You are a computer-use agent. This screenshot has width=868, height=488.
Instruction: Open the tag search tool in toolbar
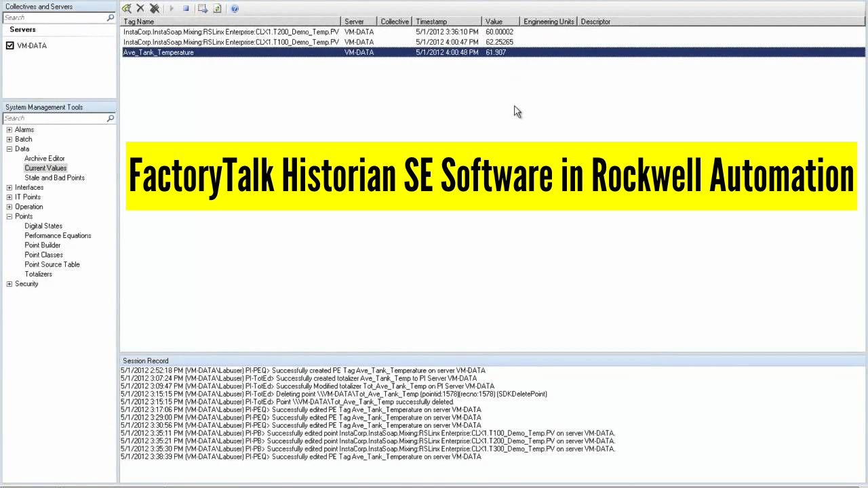click(127, 8)
